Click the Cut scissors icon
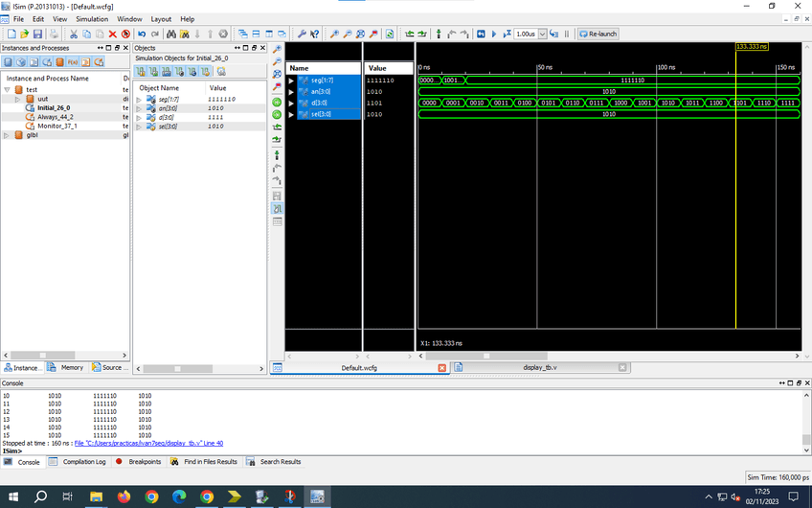This screenshot has height=508, width=812. point(74,34)
